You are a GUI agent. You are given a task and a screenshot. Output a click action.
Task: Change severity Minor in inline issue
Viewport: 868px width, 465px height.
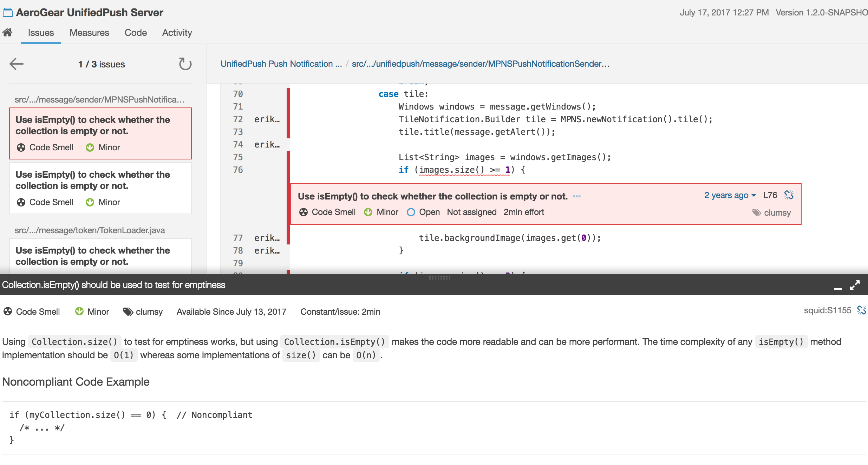point(381,212)
